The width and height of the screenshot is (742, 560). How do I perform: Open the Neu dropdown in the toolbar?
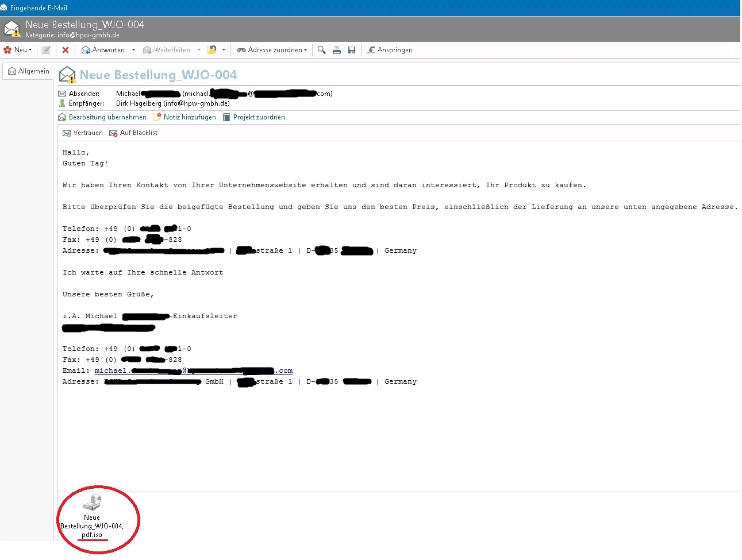coord(18,50)
